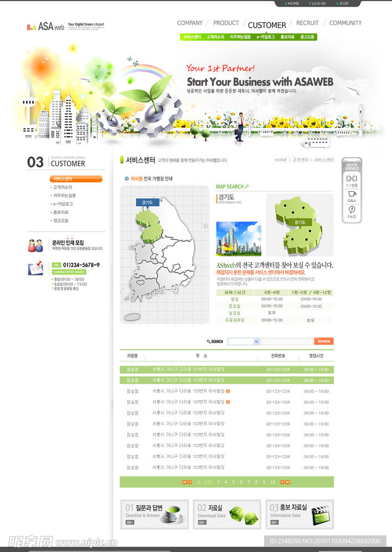392x552 pixels.
Task: Click 고객센터 in the breadcrumb trail
Action: point(300,160)
